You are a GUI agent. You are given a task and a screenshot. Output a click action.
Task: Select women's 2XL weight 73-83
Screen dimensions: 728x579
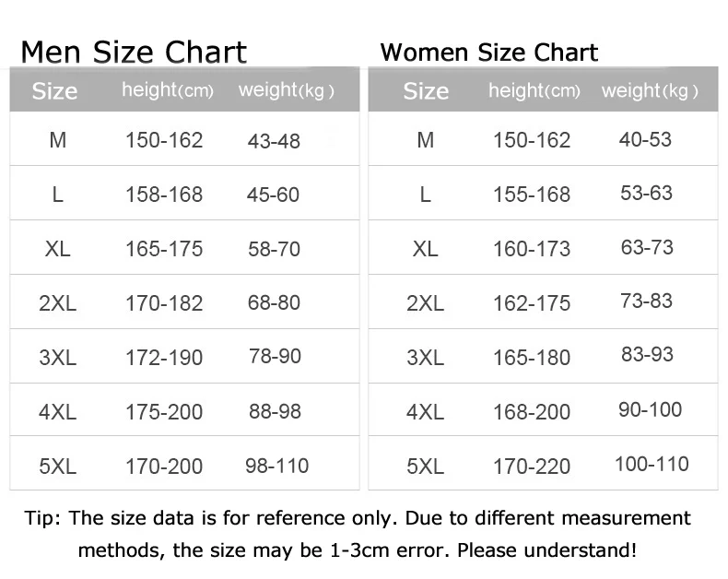pos(647,301)
